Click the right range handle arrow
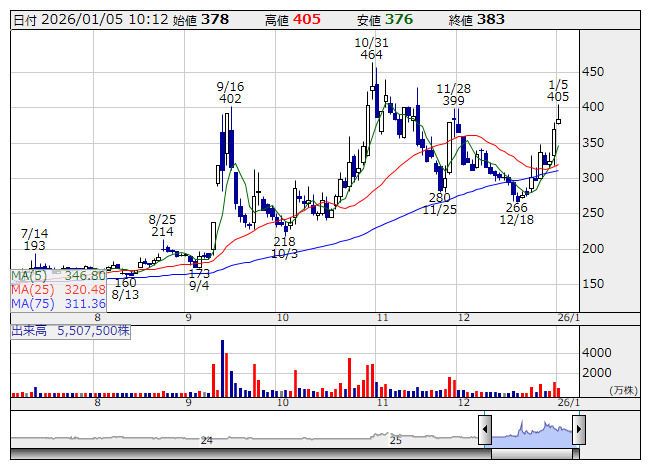This screenshot has height=470, width=653. (x=578, y=430)
